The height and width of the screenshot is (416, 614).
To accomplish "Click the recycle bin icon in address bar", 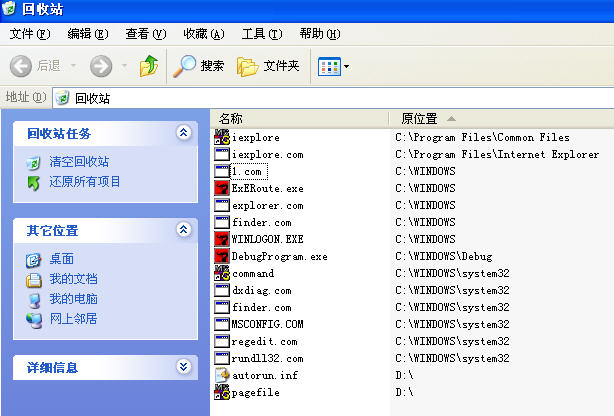I will 62,98.
